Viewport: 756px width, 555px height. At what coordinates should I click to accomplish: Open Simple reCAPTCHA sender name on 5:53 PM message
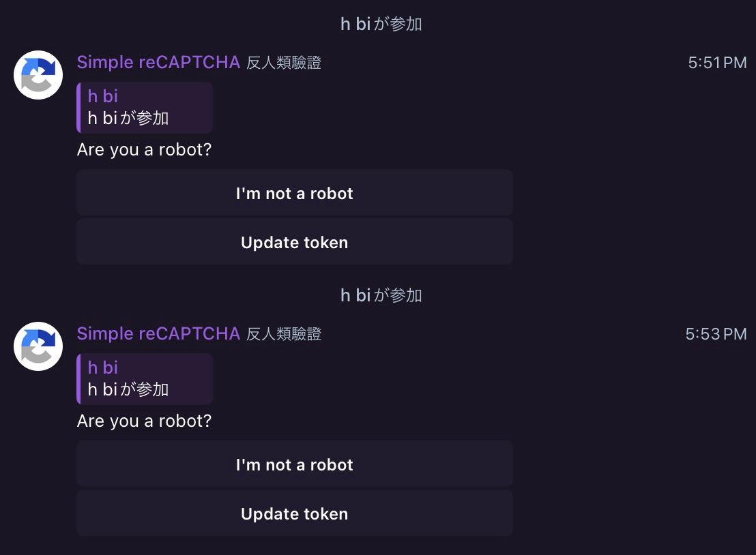point(158,334)
